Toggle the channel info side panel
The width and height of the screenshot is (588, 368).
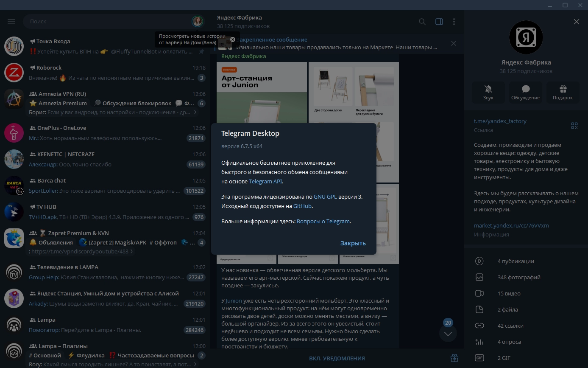439,22
